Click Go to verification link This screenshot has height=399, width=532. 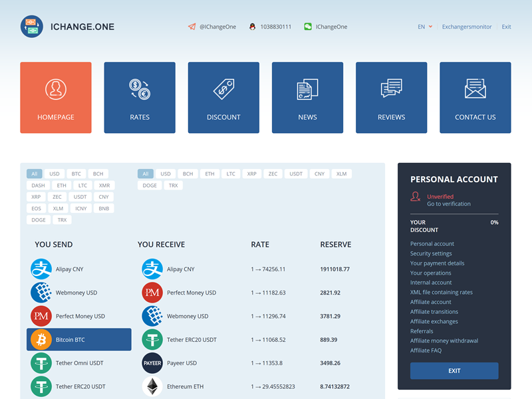tap(448, 204)
